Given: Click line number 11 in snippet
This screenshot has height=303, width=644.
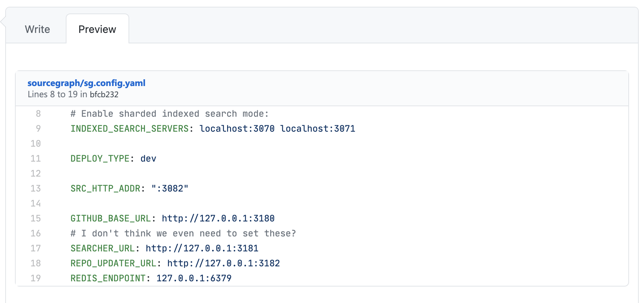Looking at the screenshot, I should 36,159.
